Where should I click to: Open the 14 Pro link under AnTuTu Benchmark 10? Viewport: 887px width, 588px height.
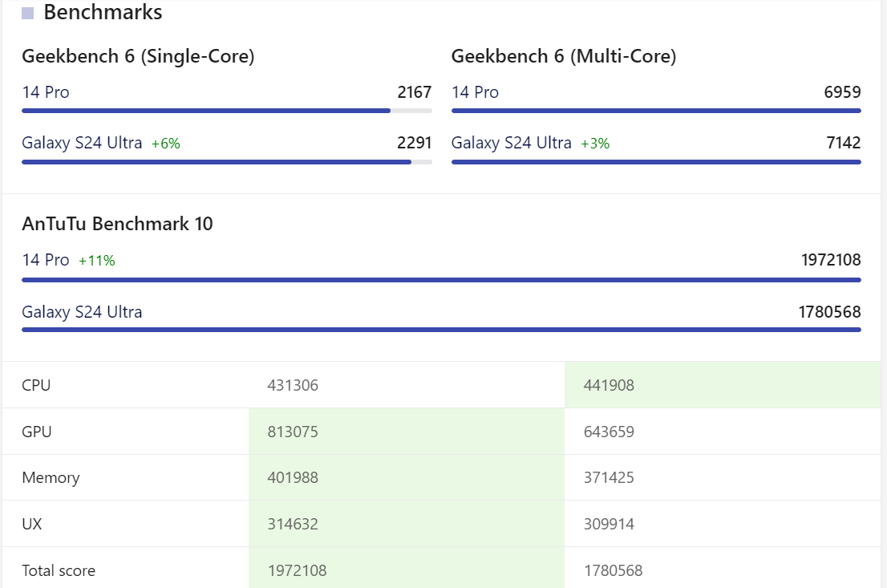point(45,260)
